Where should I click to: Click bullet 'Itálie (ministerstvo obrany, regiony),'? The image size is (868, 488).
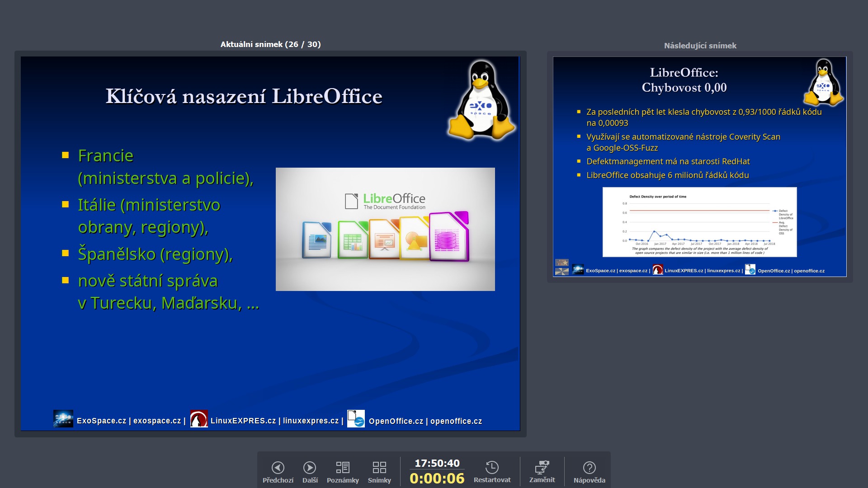click(149, 216)
